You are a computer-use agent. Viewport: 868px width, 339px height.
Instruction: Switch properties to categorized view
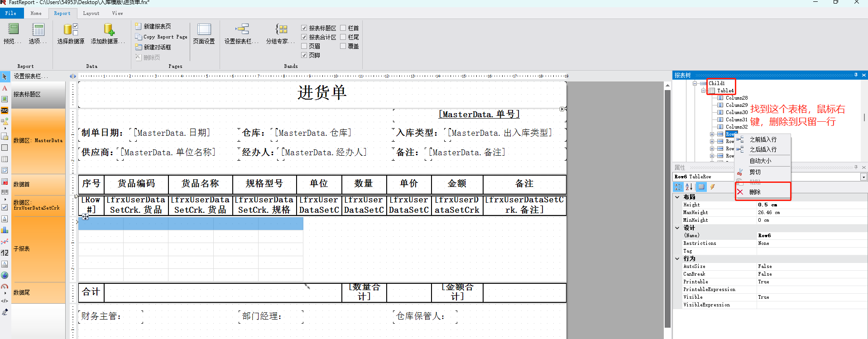click(x=678, y=186)
